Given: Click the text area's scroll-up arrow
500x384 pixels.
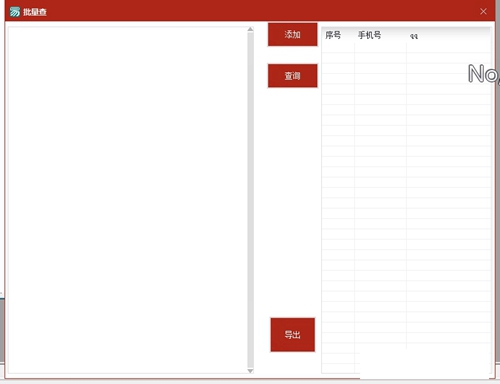Looking at the screenshot, I should pyautogui.click(x=250, y=30).
